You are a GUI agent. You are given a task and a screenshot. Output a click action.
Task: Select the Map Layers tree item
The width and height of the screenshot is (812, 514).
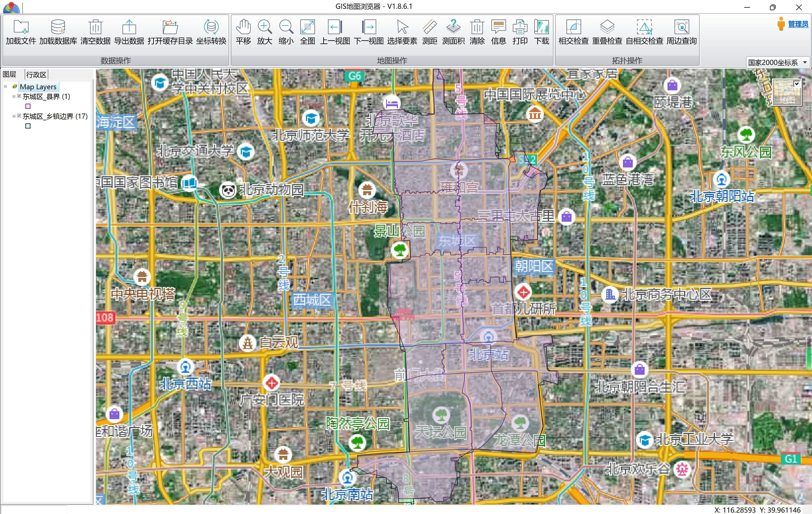[38, 87]
